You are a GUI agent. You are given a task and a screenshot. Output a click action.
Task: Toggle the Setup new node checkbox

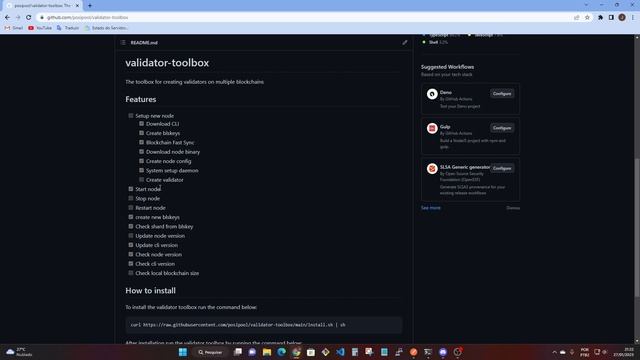pos(131,116)
